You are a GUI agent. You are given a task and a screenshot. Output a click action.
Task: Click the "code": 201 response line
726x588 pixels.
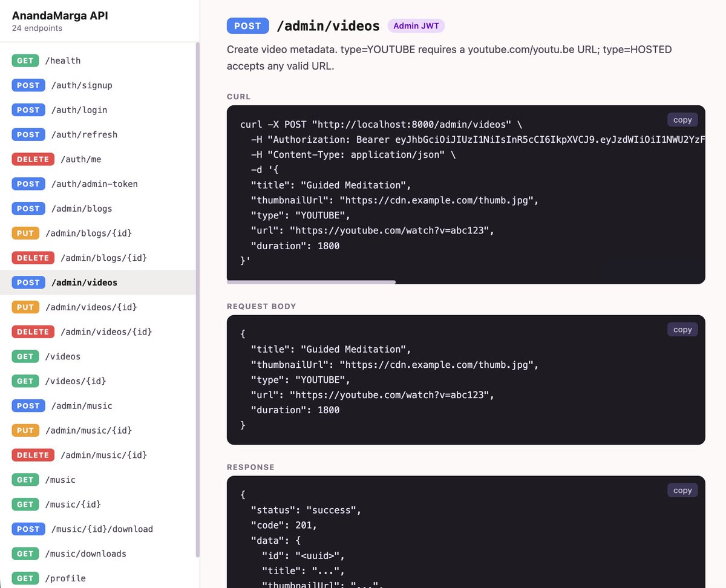pos(284,525)
